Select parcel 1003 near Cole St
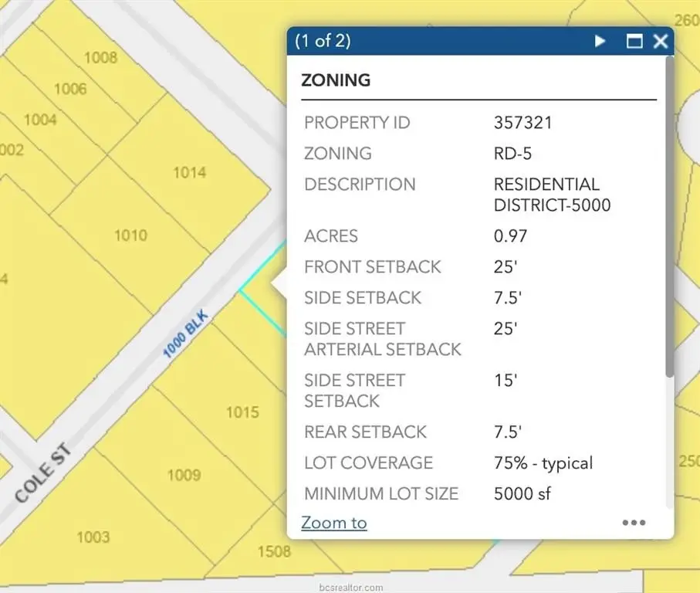The width and height of the screenshot is (700, 593). (x=93, y=537)
